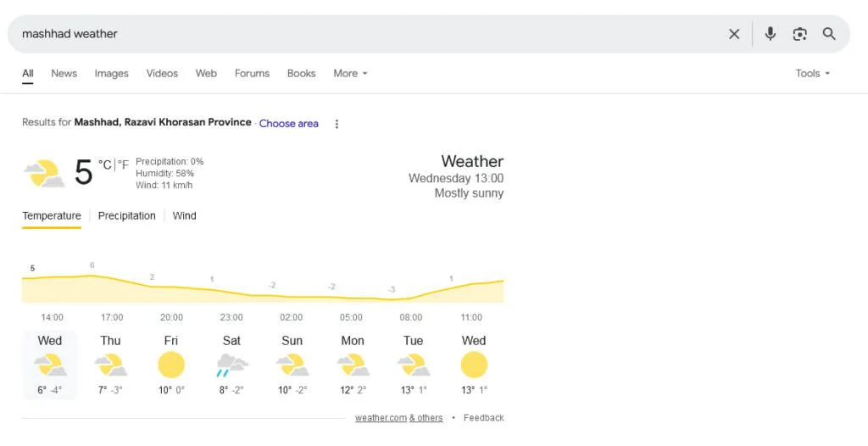This screenshot has height=446, width=868.
Task: Select Monday's partly cloudy forecast icon
Action: tap(353, 365)
